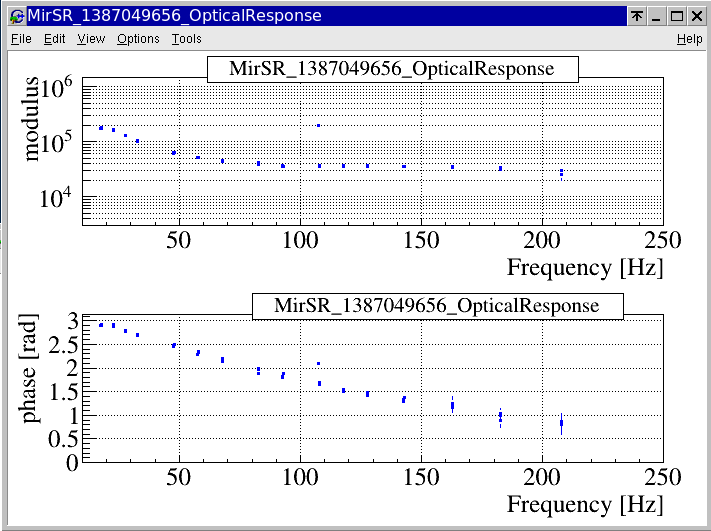Open the Options menu
The height and width of the screenshot is (531, 711).
click(x=138, y=39)
